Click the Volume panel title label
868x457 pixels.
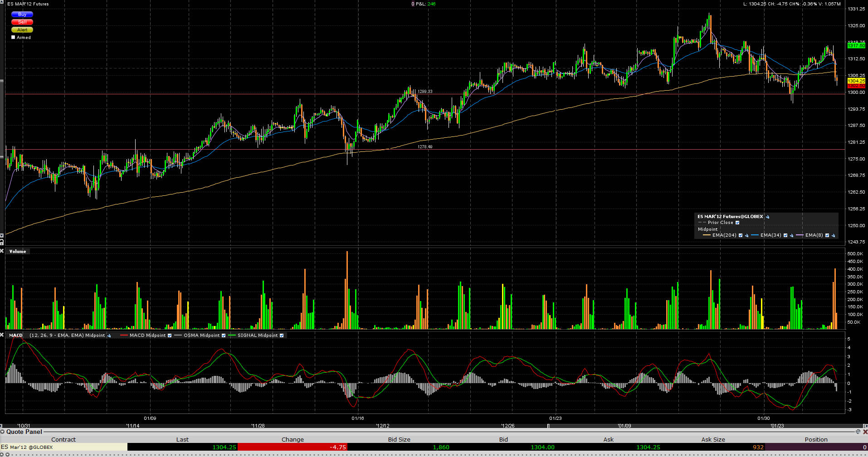click(18, 252)
